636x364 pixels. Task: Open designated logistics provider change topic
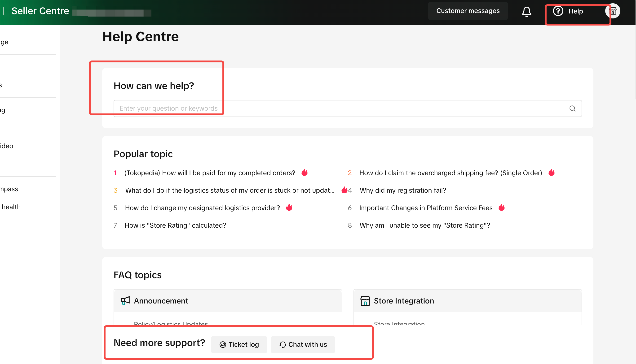pos(202,208)
